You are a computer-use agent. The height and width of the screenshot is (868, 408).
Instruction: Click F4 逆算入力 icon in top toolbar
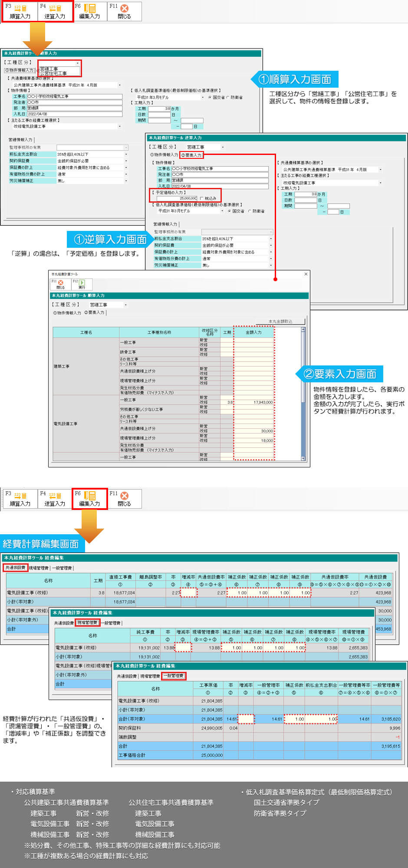click(55, 12)
